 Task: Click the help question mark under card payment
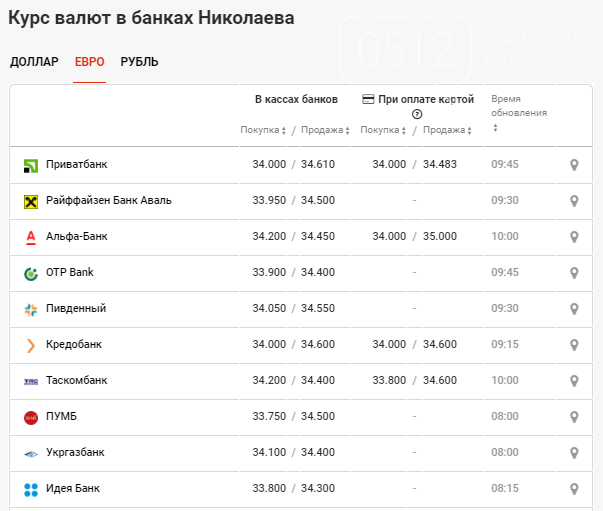pos(417,114)
